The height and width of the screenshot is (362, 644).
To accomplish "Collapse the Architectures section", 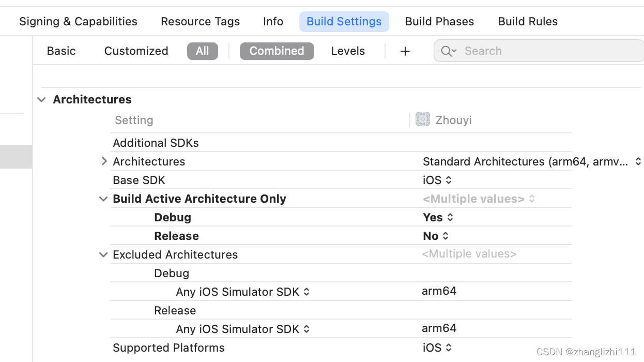I will coord(41,99).
